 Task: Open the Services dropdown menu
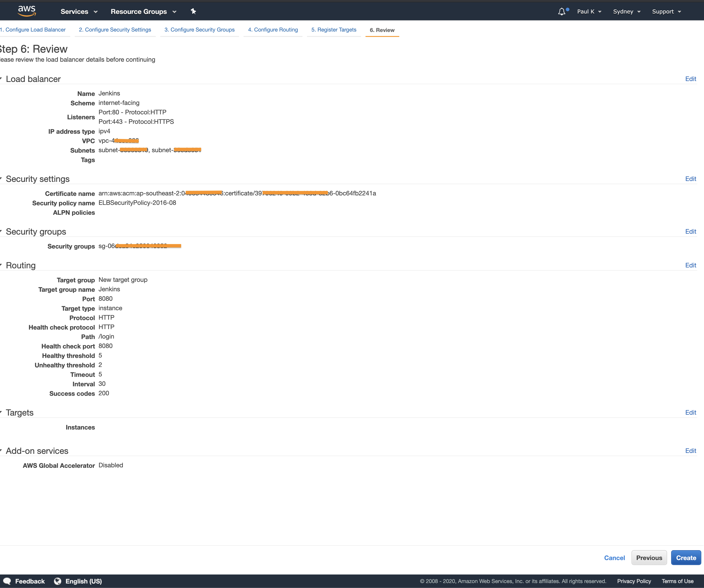click(79, 11)
